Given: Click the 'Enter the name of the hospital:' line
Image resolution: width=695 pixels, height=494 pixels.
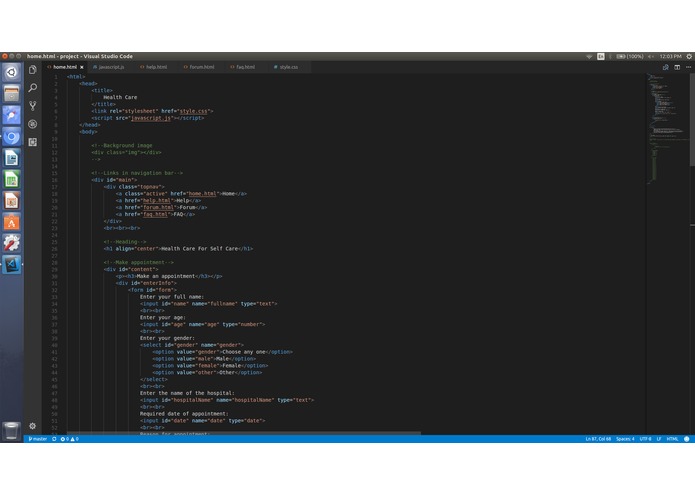Looking at the screenshot, I should [187, 393].
